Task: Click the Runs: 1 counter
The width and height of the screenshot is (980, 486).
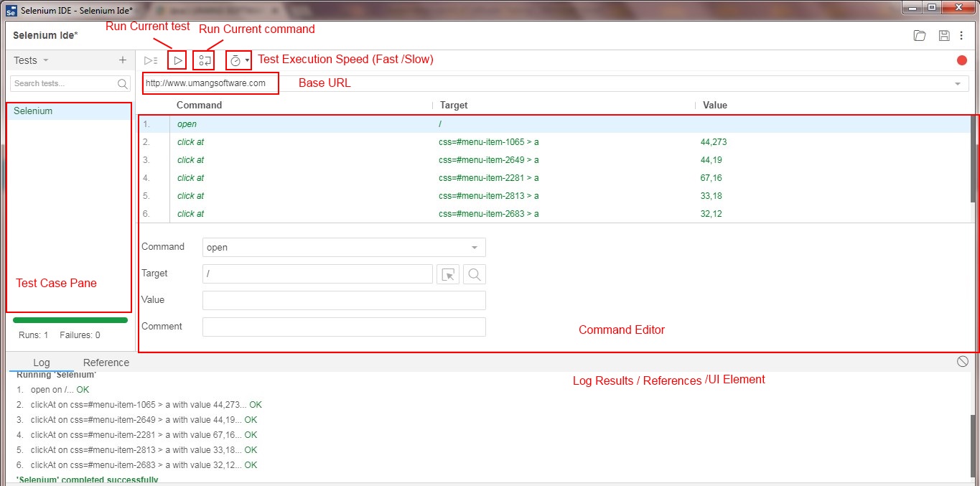Action: (34, 335)
